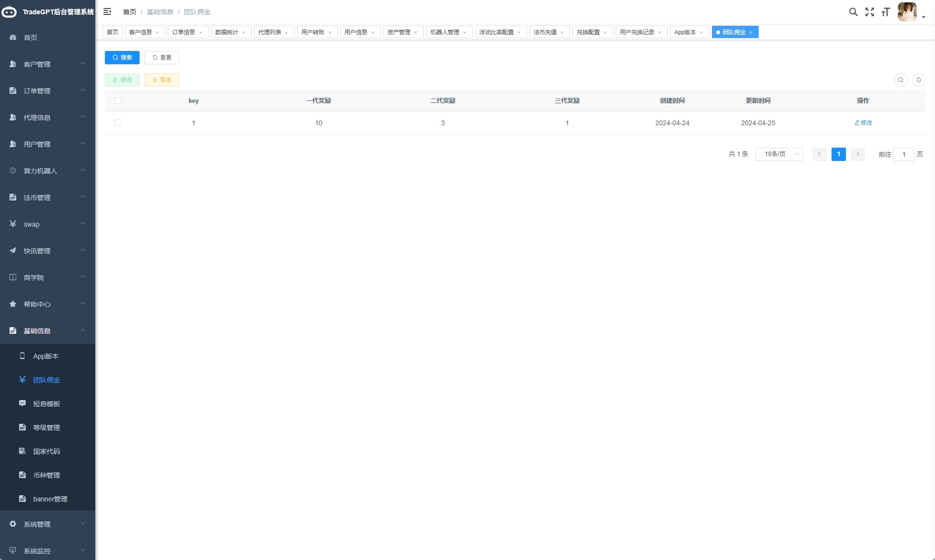This screenshot has height=560, width=935.
Task: Click the round hide-search icon above table
Action: (x=900, y=80)
